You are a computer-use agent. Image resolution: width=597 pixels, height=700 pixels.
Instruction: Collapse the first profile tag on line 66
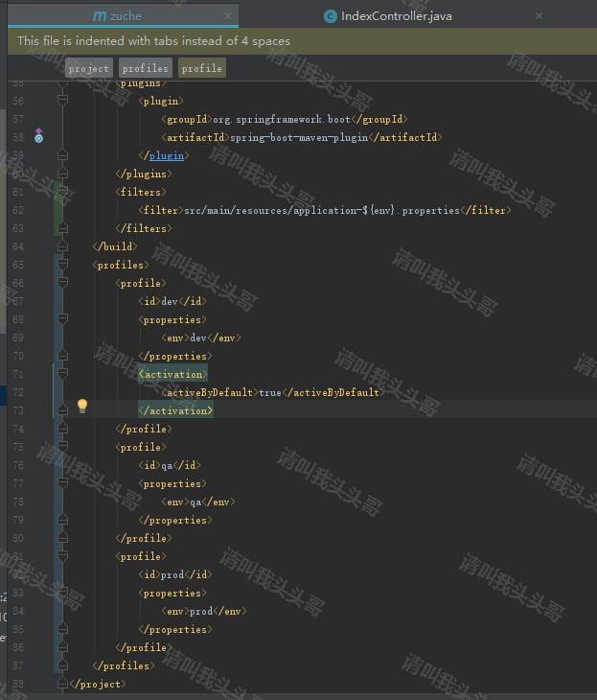point(62,282)
